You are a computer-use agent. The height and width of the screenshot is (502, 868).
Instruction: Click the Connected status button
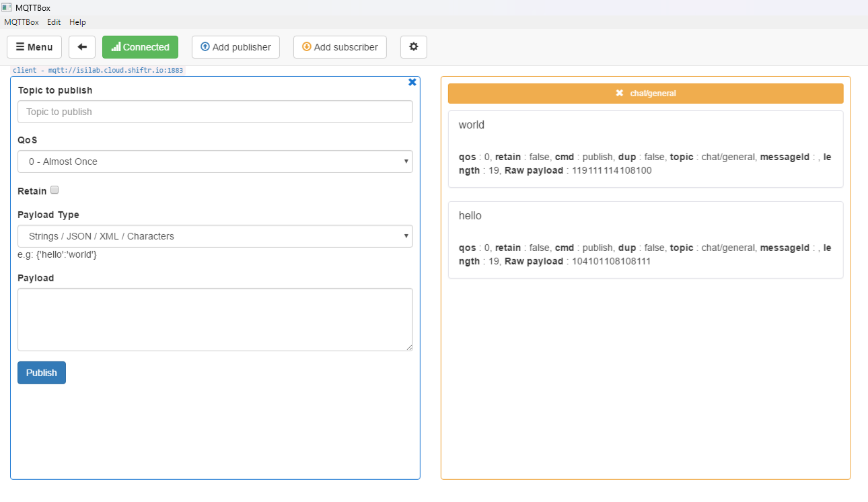(x=140, y=47)
